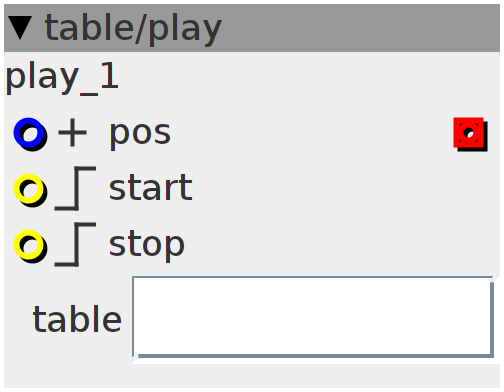Click blank body area below table field
The image size is (504, 392).
pos(252,376)
